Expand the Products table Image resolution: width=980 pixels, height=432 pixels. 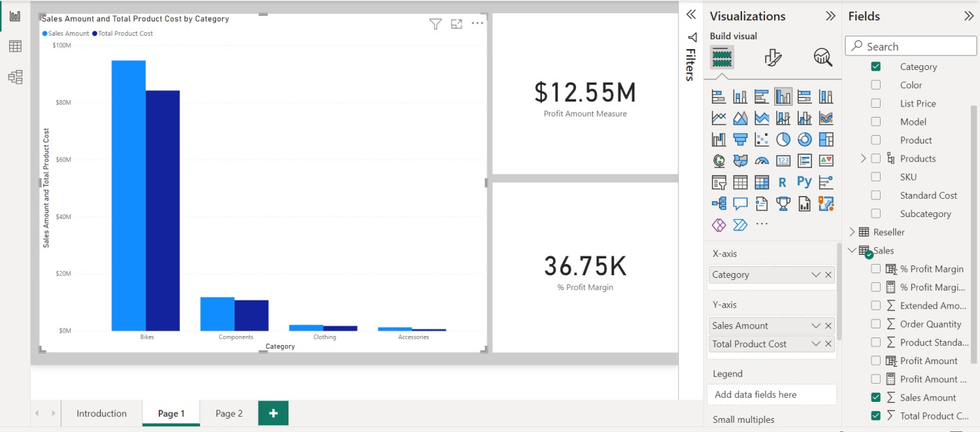click(x=864, y=158)
